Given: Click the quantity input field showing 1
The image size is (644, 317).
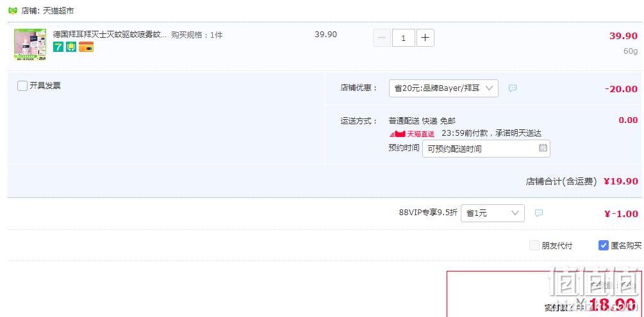Looking at the screenshot, I should click(403, 38).
